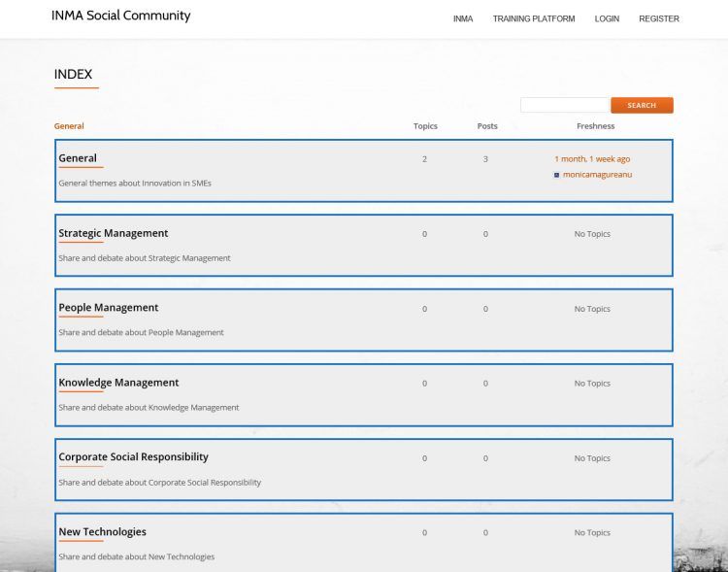This screenshot has height=572, width=728.
Task: Click 'General themes about Innovation in SMEs' description
Action: click(x=135, y=184)
